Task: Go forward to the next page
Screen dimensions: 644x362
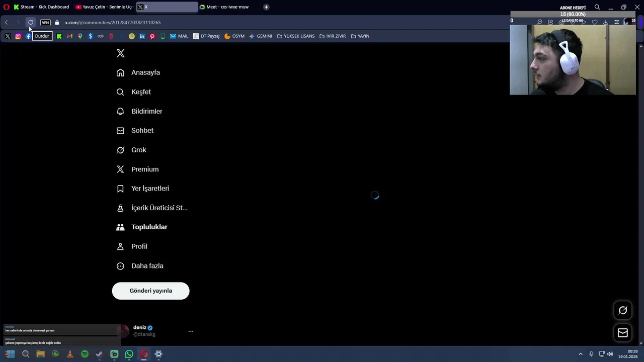Action: [x=18, y=22]
